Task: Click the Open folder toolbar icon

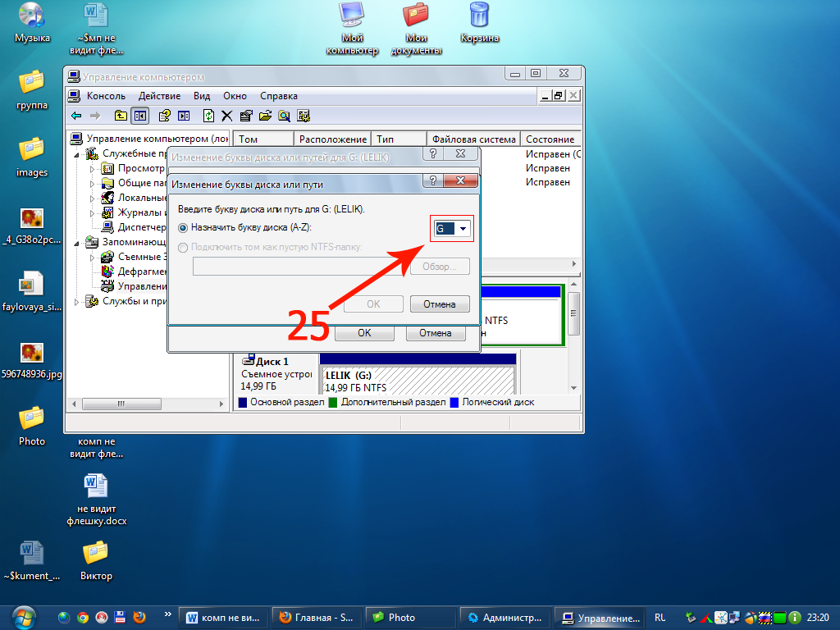Action: (265, 116)
